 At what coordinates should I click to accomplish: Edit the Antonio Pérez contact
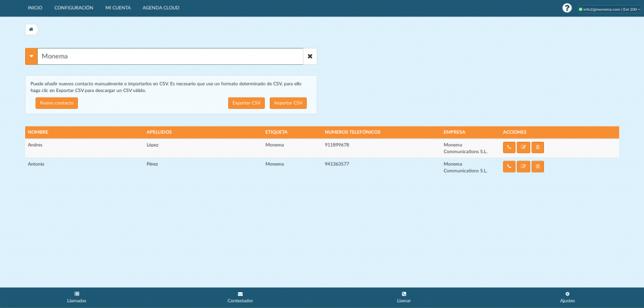[x=523, y=166]
